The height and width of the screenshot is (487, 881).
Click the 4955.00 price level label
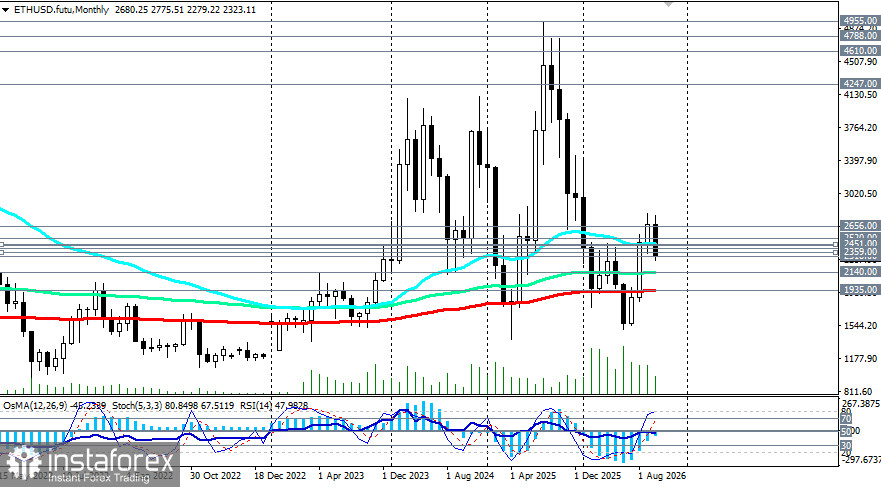[x=860, y=21]
